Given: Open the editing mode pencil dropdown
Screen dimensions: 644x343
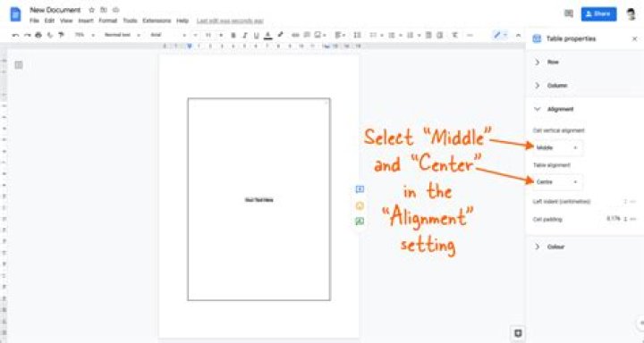Looking at the screenshot, I should tap(500, 36).
